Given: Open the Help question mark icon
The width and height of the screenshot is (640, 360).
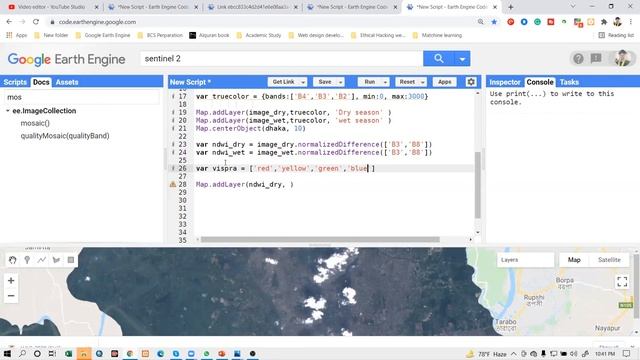Looking at the screenshot, I should [578, 59].
